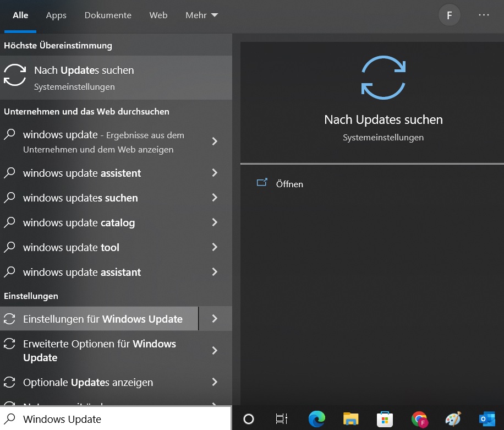Open Outlook from the taskbar
Screen dimensions: 504x430
pos(487,419)
